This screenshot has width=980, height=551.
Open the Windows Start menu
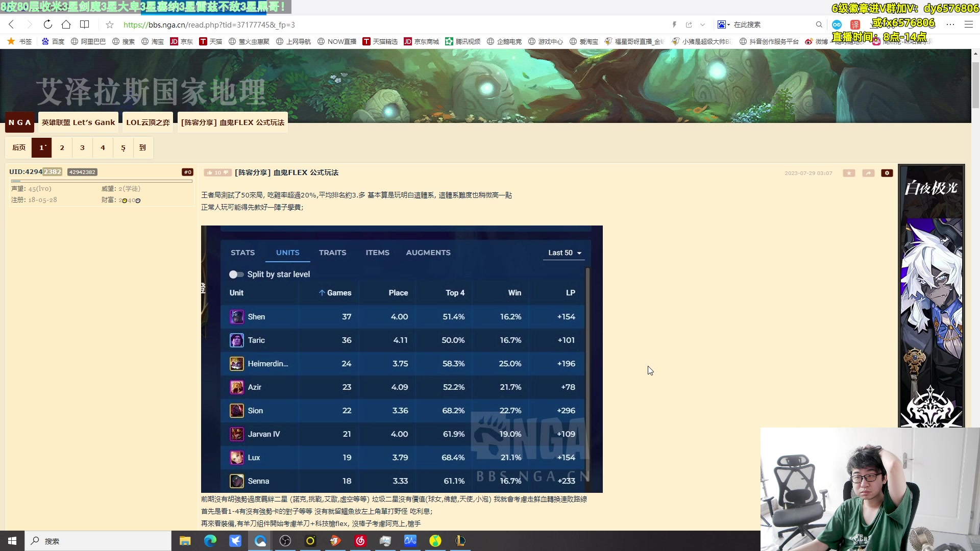click(12, 541)
